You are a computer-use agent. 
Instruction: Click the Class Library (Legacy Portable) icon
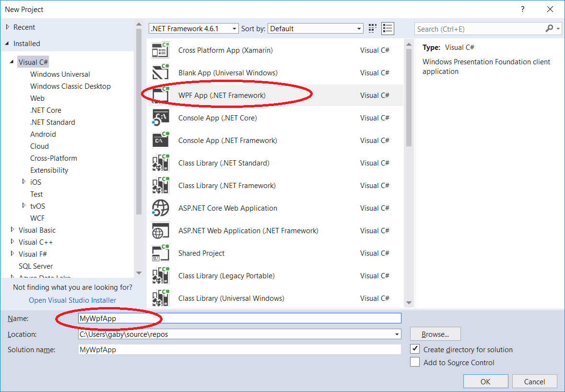160,275
